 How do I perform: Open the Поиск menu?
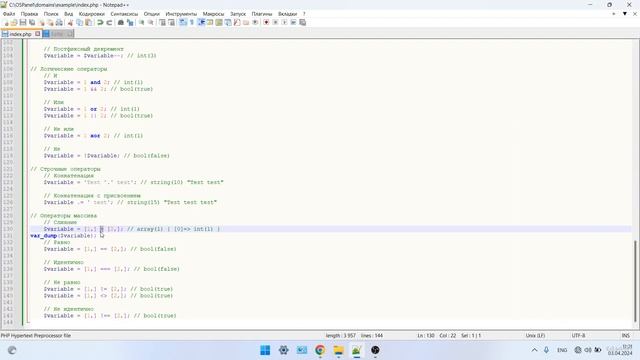click(51, 14)
